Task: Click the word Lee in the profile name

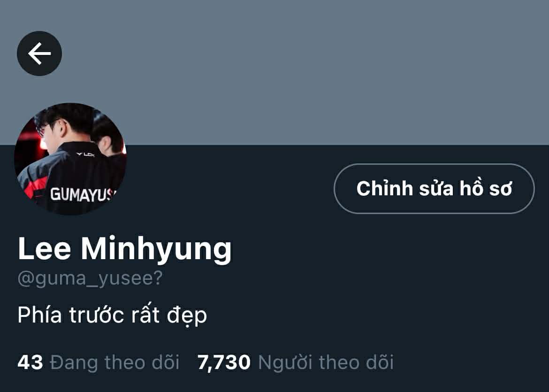Action: 44,248
